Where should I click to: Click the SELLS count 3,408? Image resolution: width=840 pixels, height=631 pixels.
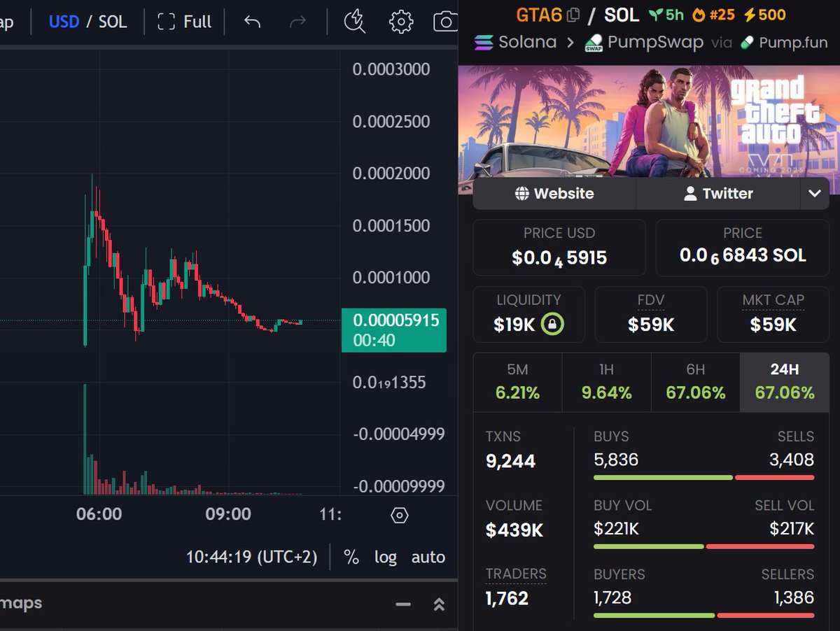792,460
